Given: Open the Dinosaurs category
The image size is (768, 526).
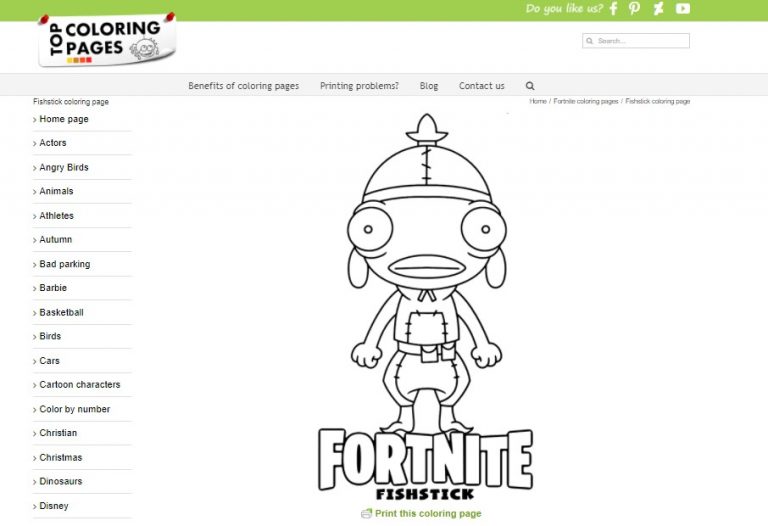Looking at the screenshot, I should tap(61, 481).
